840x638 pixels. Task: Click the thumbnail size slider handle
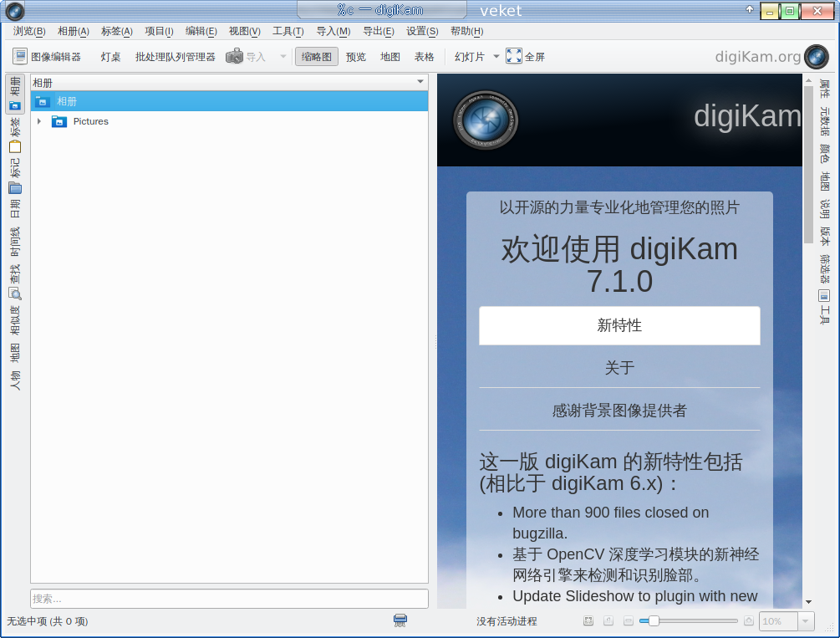click(654, 620)
